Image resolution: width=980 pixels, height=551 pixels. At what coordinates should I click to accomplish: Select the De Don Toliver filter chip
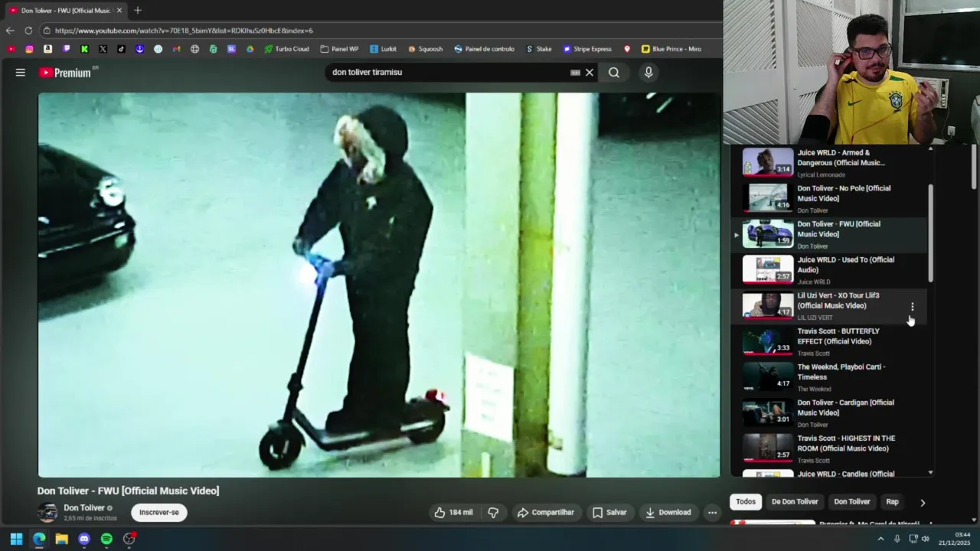point(795,502)
